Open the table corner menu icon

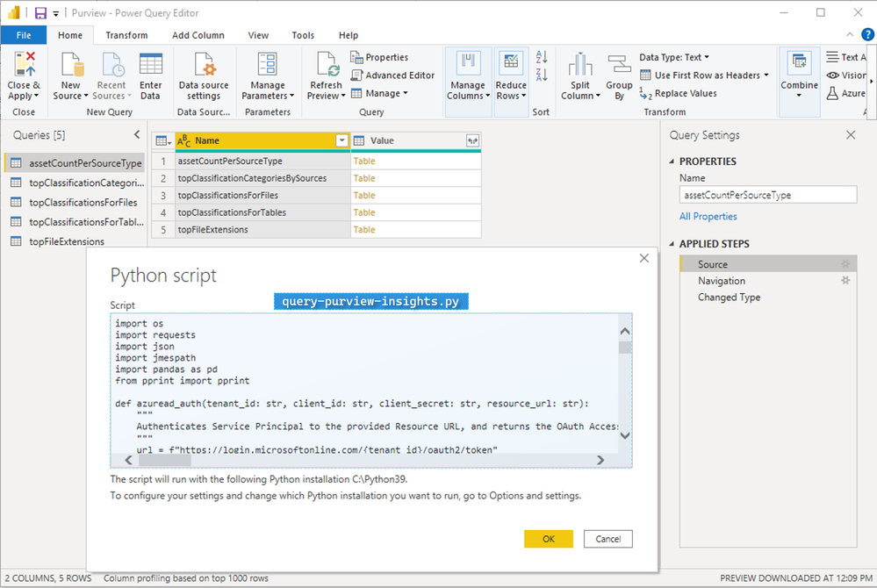[x=162, y=140]
